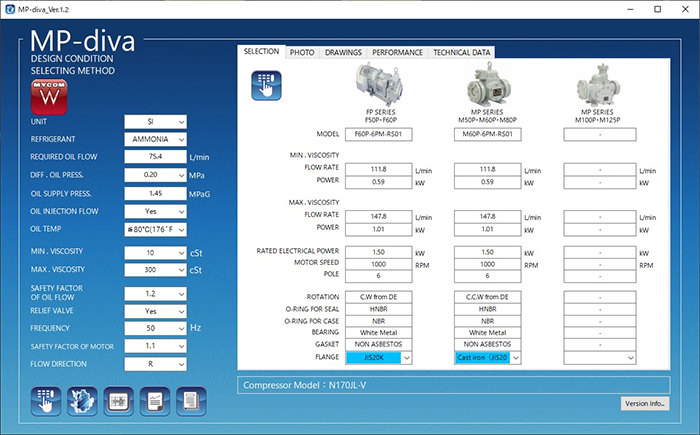This screenshot has width=700, height=435.
Task: Click the C.C.W from DE rotation field
Action: point(488,297)
